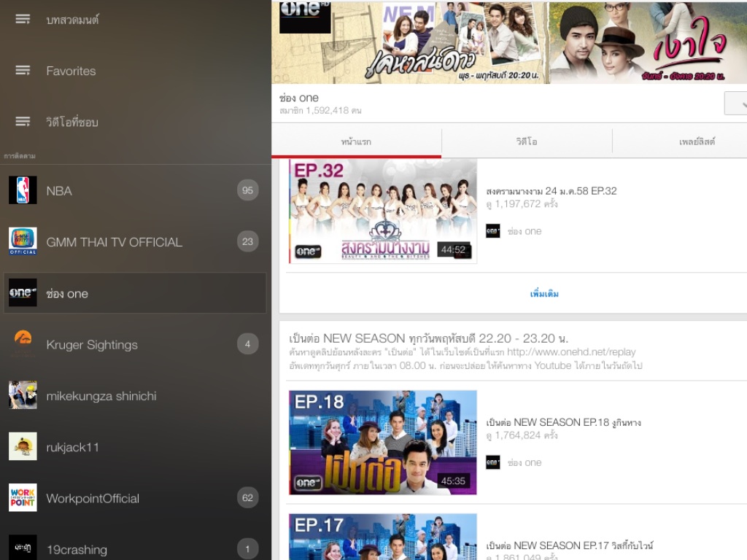Play the EP.32 สงครามนางงาม thumbnail
The height and width of the screenshot is (560, 747).
point(383,211)
